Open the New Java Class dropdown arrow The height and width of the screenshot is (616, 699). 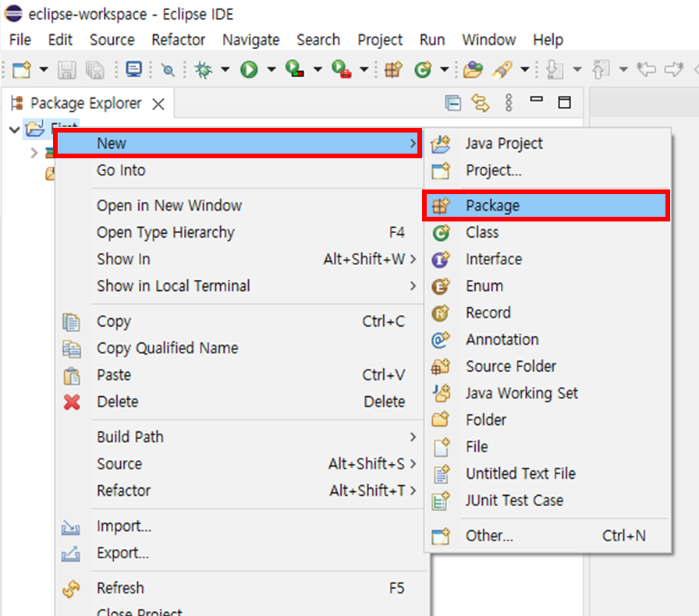(x=444, y=69)
